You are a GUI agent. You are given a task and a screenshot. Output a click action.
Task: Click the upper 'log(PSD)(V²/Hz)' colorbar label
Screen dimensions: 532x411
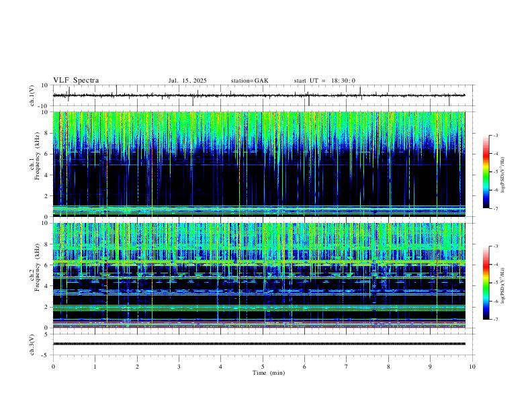[x=502, y=175]
